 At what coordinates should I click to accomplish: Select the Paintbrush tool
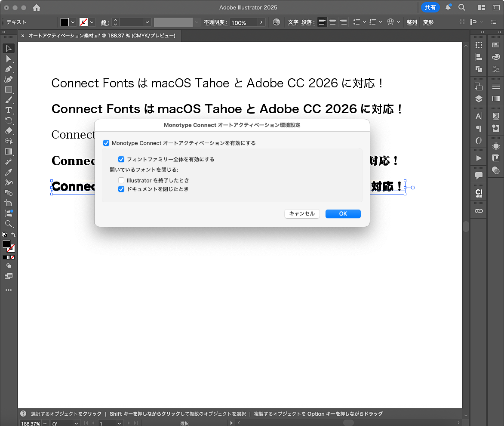pyautogui.click(x=9, y=100)
